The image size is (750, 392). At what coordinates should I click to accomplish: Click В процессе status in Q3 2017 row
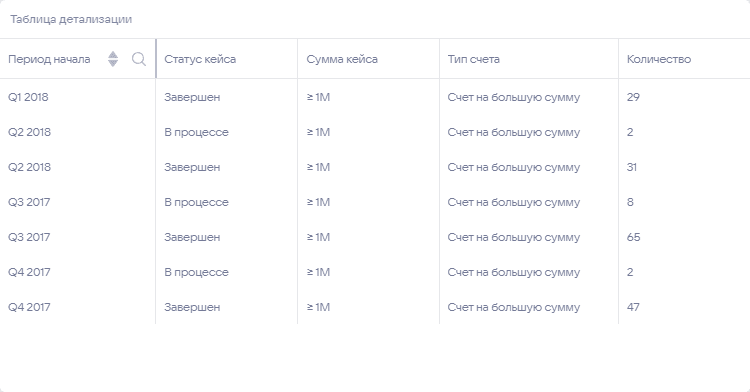pos(196,202)
